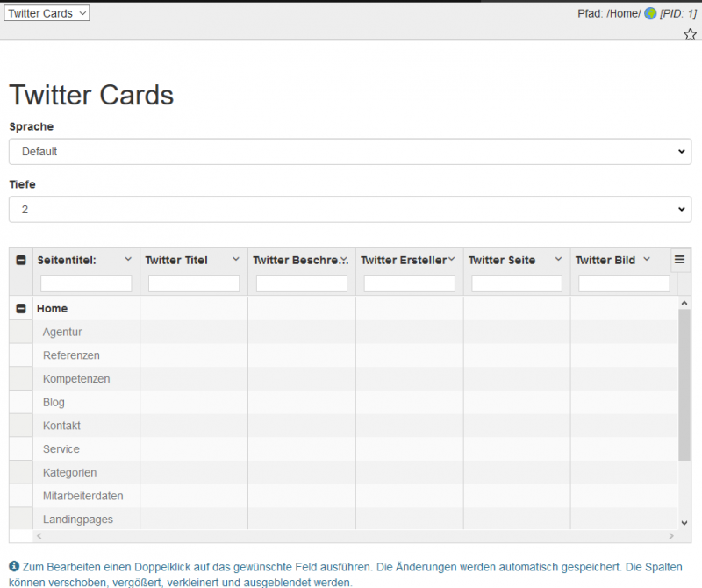Viewport: 702px width, 588px height.
Task: Click the '[PID: 1]' path text
Action: point(677,13)
